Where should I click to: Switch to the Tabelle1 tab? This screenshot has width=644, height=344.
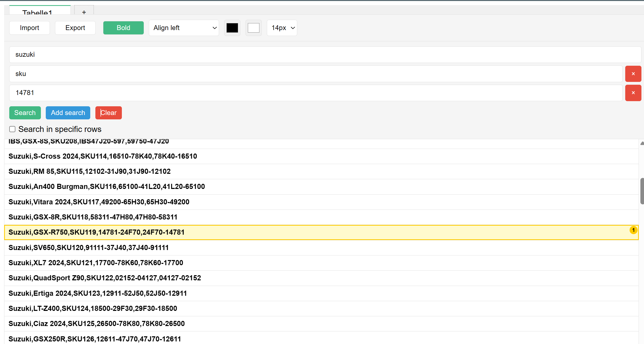pos(40,12)
